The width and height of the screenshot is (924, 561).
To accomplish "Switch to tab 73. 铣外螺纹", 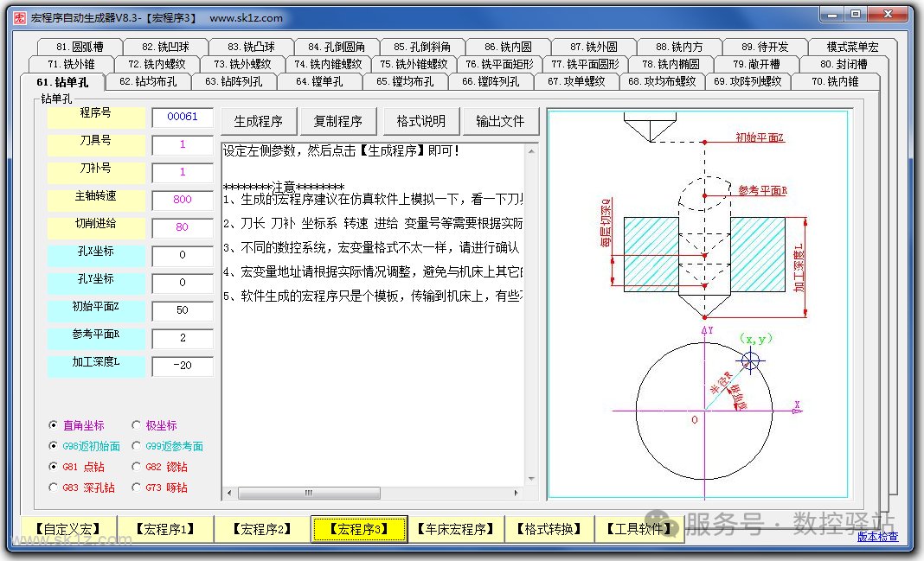I will pyautogui.click(x=242, y=64).
